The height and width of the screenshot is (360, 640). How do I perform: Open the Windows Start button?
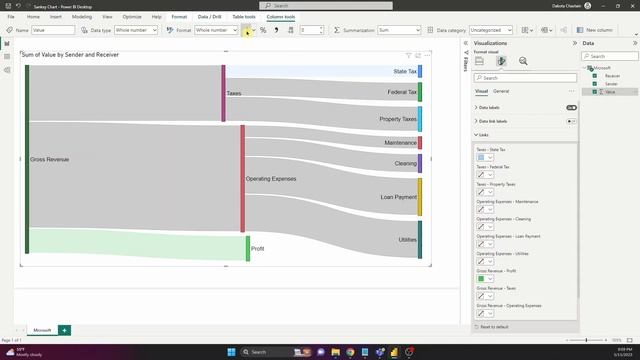231,352
